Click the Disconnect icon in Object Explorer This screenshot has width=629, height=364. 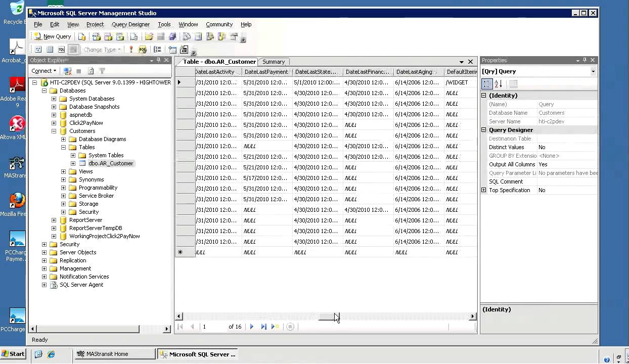(67, 71)
